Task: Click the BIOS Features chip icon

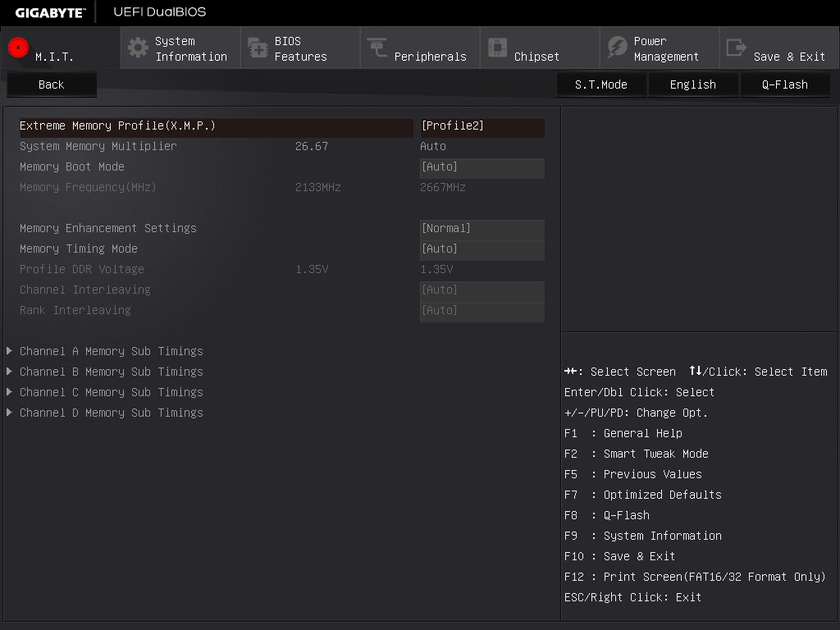Action: tap(258, 48)
